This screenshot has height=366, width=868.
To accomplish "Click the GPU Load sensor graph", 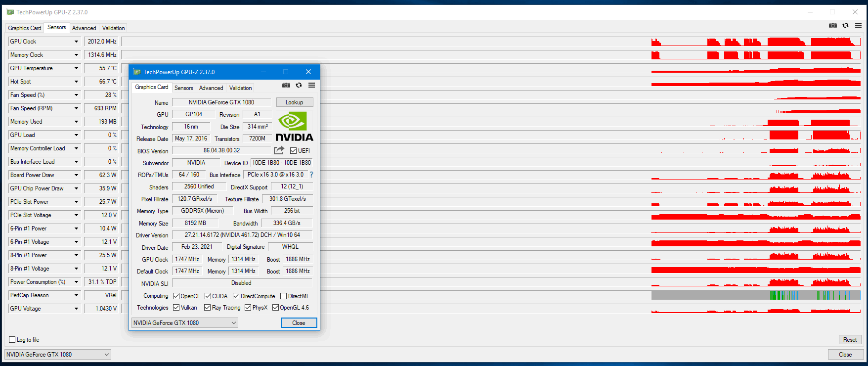I will (491, 135).
